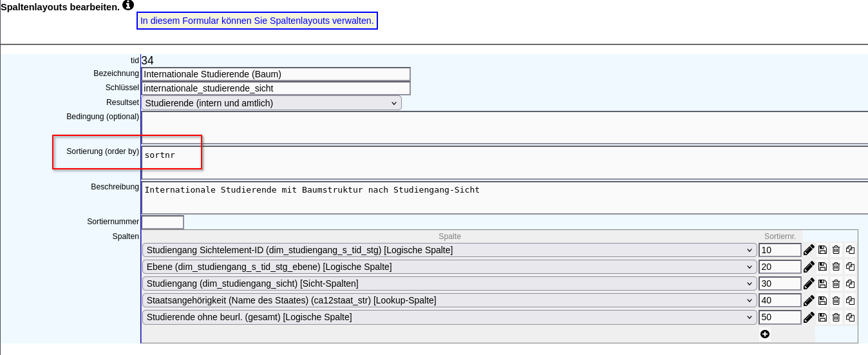Screen dimensions: 868x355
Task: Copy the Ebene column row
Action: (850, 267)
